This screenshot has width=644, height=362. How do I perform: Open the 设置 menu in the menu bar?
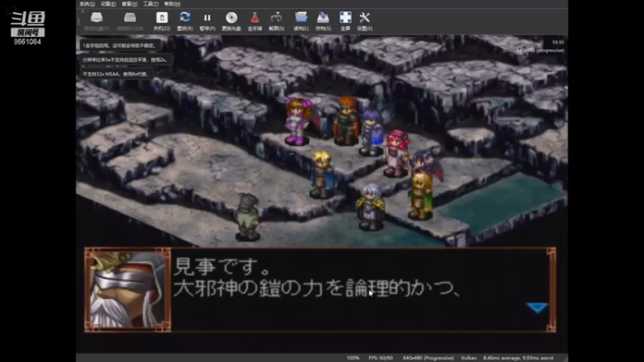[x=109, y=4]
